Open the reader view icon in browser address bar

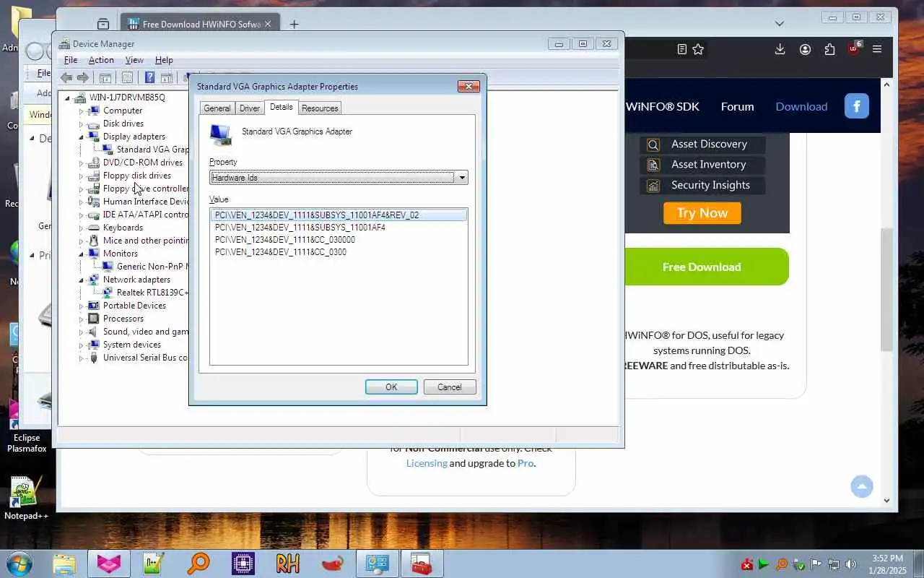click(x=681, y=49)
